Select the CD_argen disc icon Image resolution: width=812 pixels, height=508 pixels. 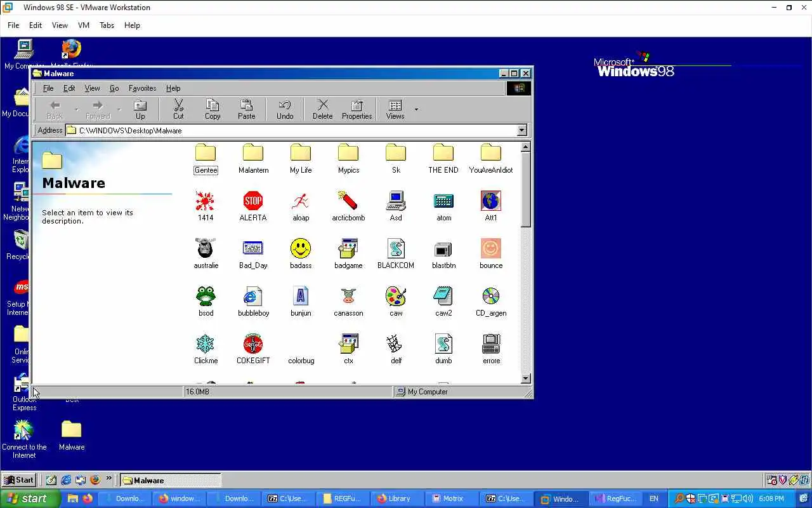pos(491,296)
